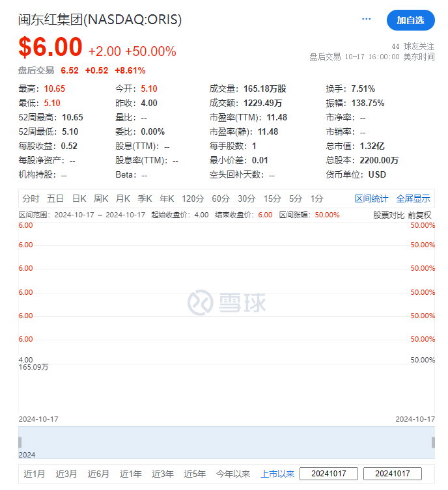Screen dimensions: 448x490
Task: Click the 振幅 138.75% value
Action: [x=368, y=103]
